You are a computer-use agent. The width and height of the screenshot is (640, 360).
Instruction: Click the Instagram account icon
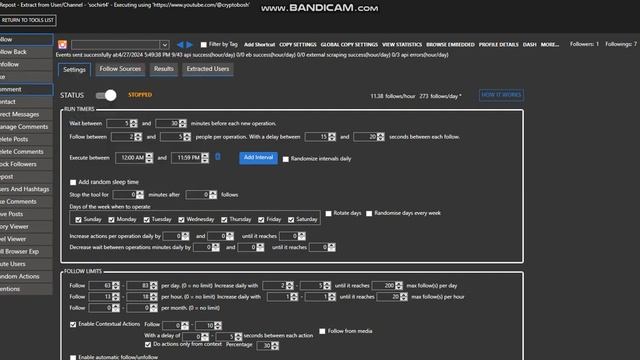tap(62, 44)
